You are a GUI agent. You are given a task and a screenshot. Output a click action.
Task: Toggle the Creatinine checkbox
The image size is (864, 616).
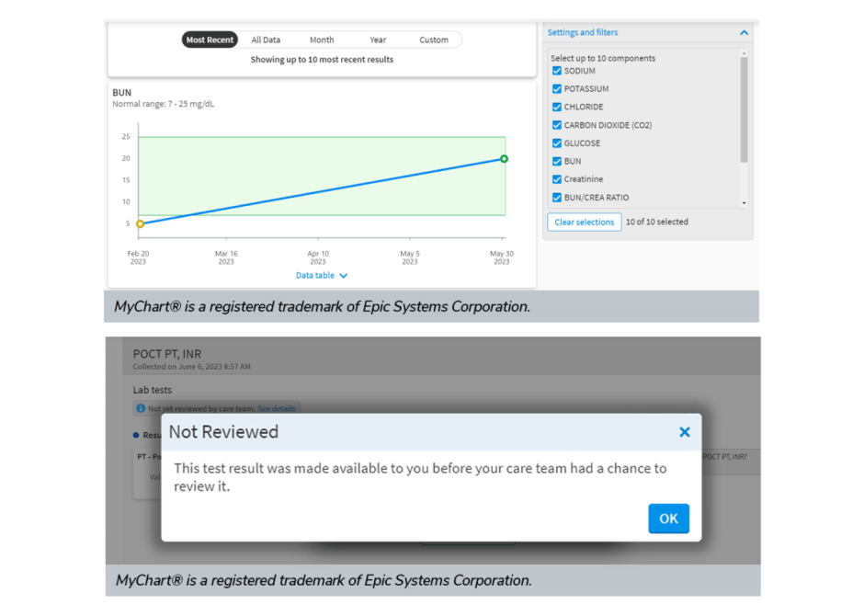coord(557,179)
